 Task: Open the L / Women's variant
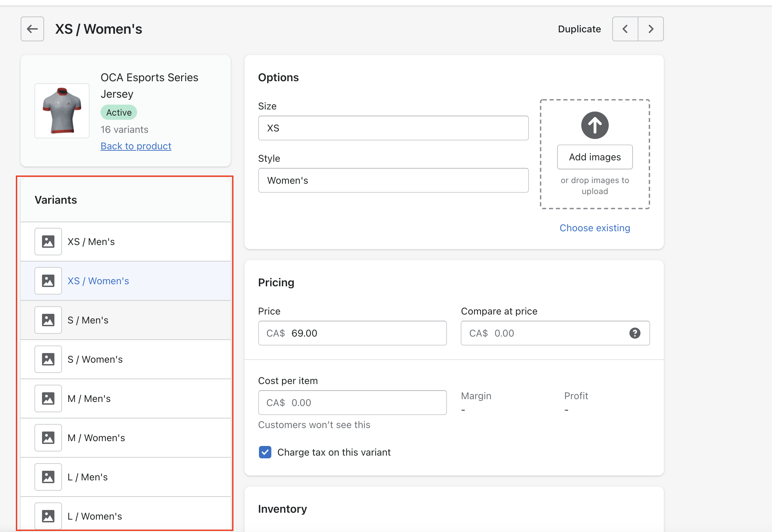point(95,516)
